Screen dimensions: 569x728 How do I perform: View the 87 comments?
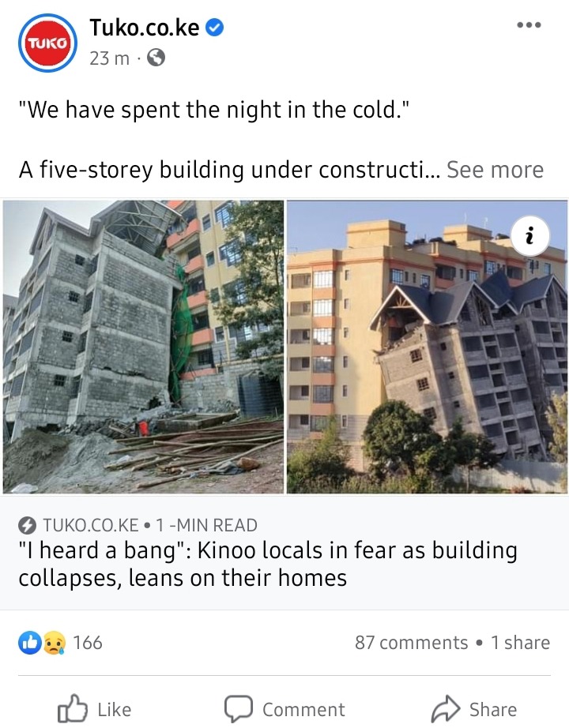point(412,643)
